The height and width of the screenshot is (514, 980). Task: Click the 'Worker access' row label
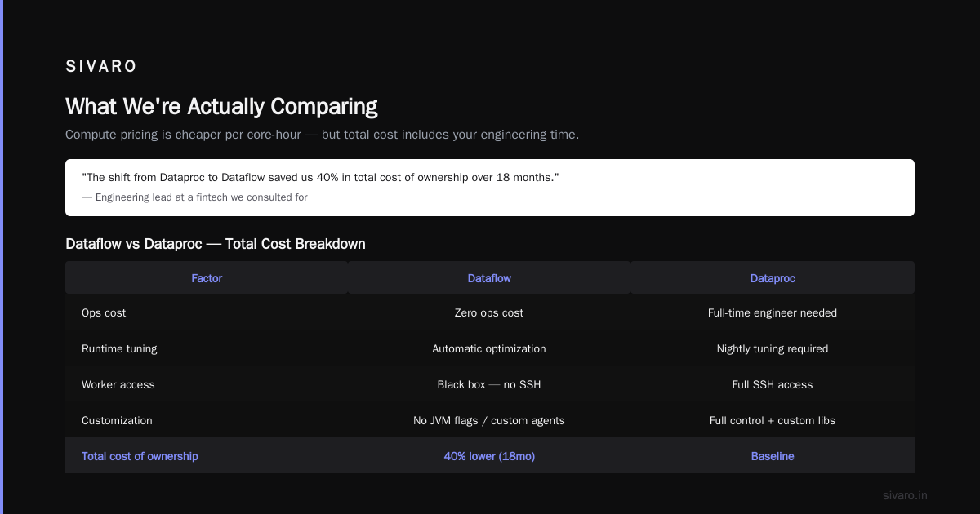pyautogui.click(x=118, y=385)
